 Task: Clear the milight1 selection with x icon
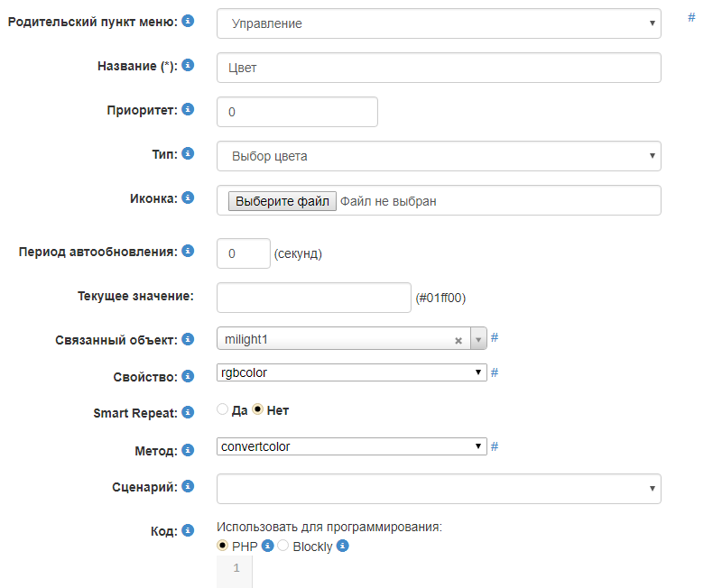point(458,340)
